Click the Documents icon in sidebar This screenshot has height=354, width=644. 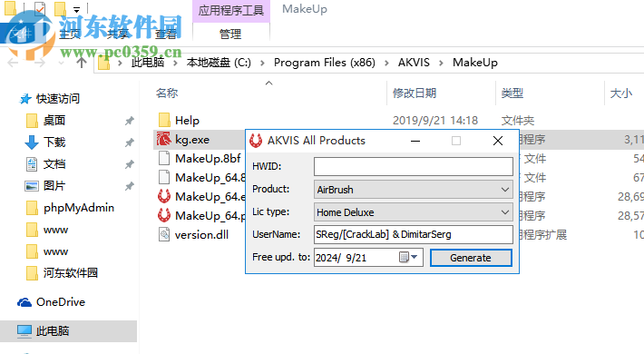pos(32,164)
